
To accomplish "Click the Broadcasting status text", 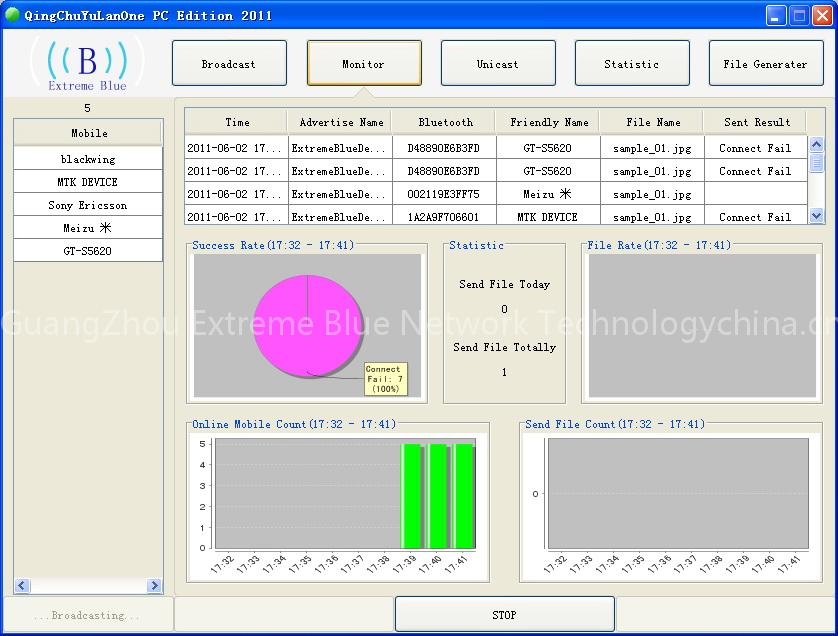I will point(87,615).
